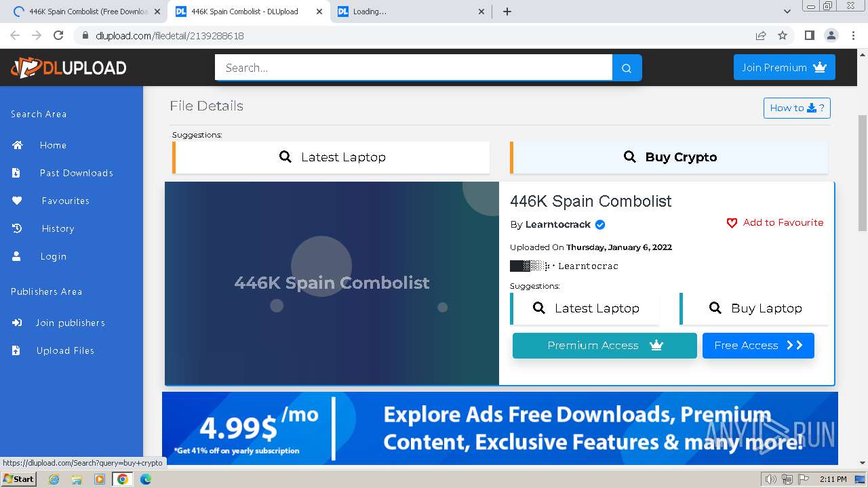Add file to Favourite
This screenshot has width=868, height=488.
pyautogui.click(x=774, y=222)
